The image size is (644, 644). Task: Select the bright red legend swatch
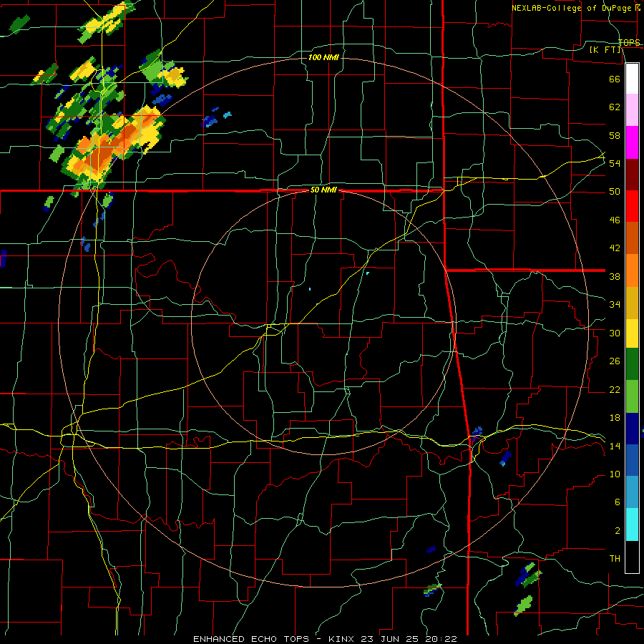pos(632,206)
